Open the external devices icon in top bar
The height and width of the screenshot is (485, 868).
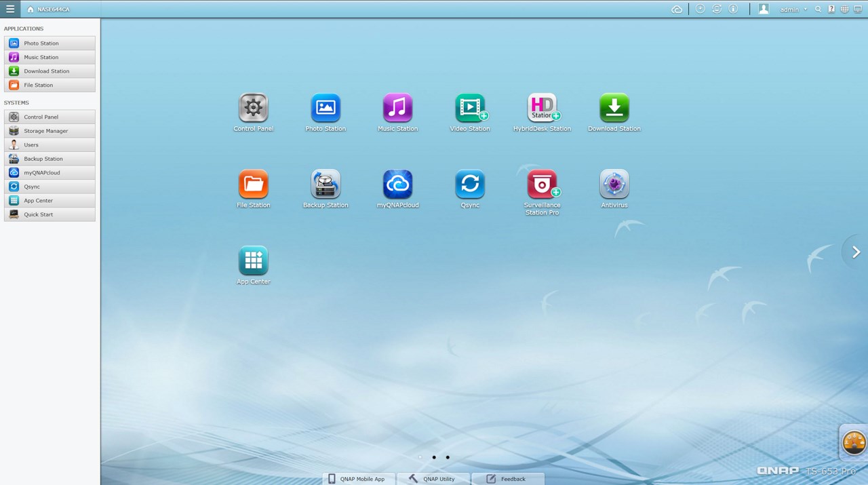tap(717, 9)
